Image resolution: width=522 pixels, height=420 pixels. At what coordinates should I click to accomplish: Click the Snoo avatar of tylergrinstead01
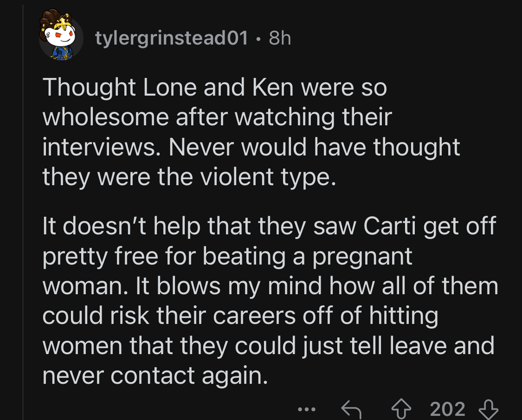point(61,35)
